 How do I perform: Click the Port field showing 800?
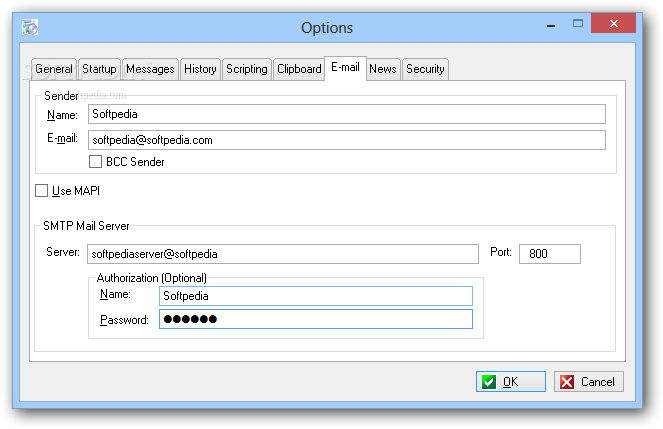click(x=550, y=254)
